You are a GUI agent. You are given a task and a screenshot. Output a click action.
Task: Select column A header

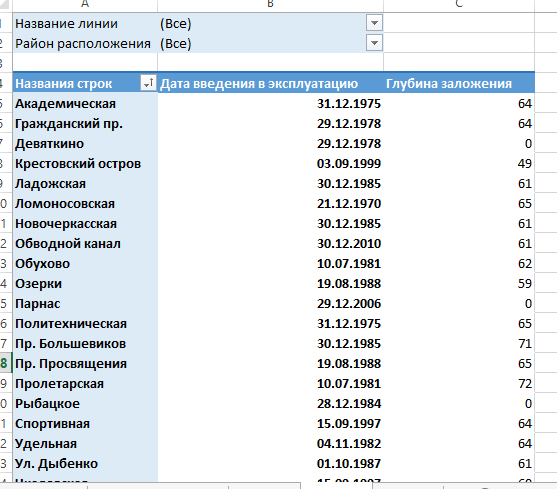click(85, 5)
